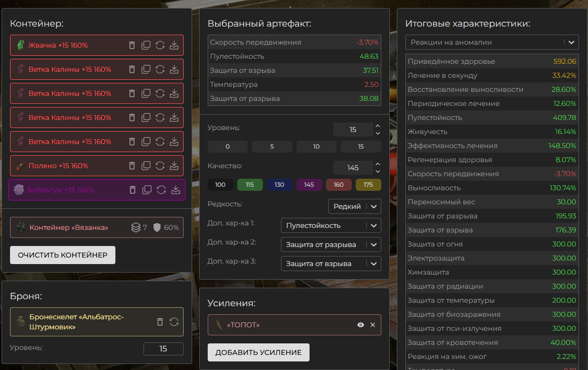Click download icon on Бубльгум row
This screenshot has height=370, width=588.
tap(176, 190)
